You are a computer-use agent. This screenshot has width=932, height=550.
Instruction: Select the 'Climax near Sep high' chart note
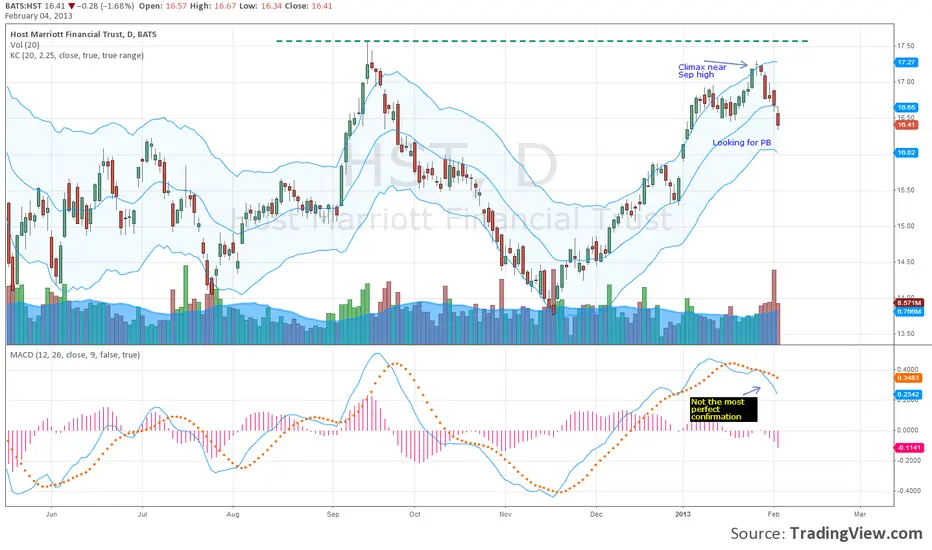click(702, 71)
